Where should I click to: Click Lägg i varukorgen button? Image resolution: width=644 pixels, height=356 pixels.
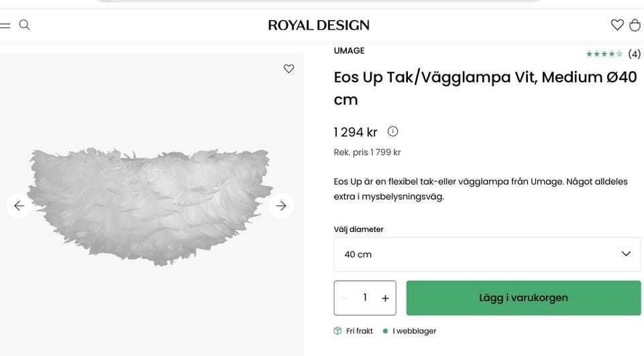[x=523, y=298]
